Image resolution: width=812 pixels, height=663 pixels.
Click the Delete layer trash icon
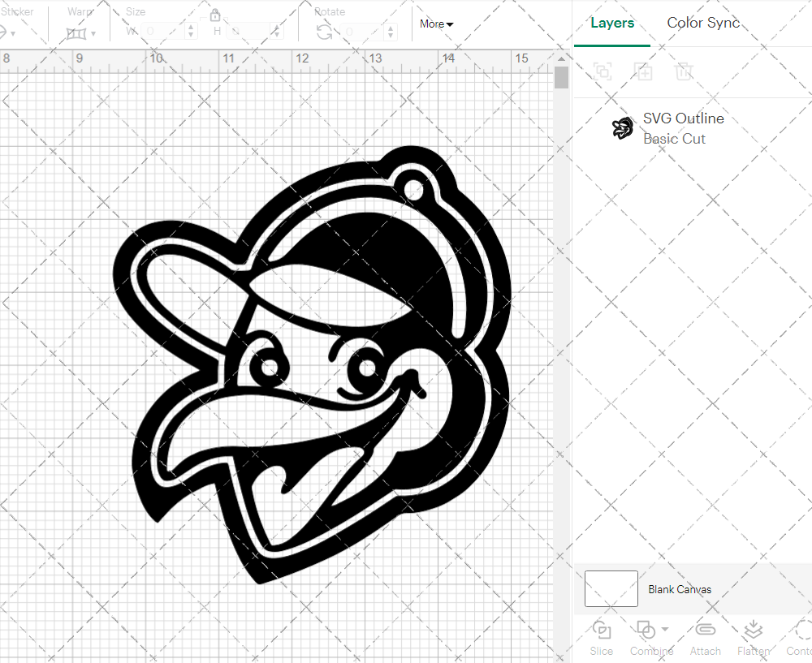coord(685,71)
